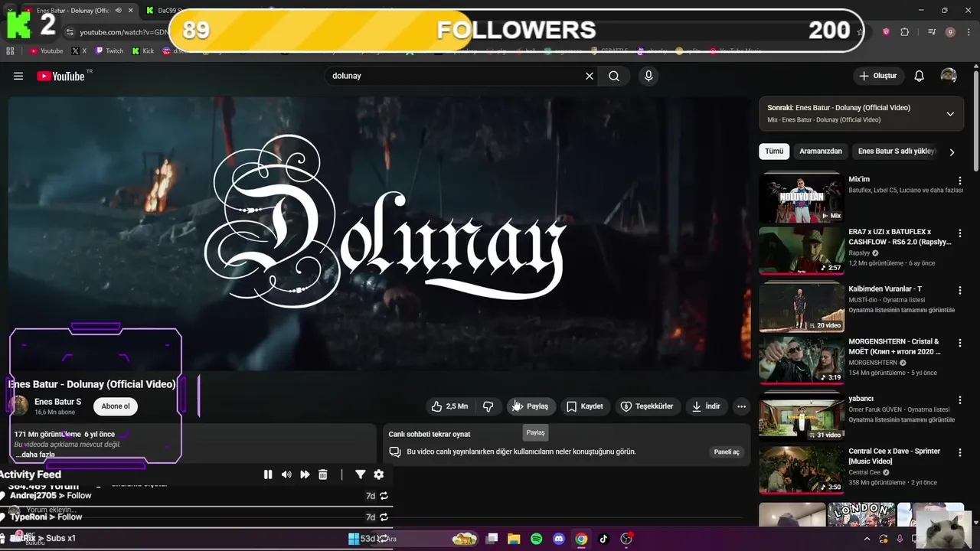Click the YouTube page vertical scrollbar
980x551 pixels.
(975, 122)
